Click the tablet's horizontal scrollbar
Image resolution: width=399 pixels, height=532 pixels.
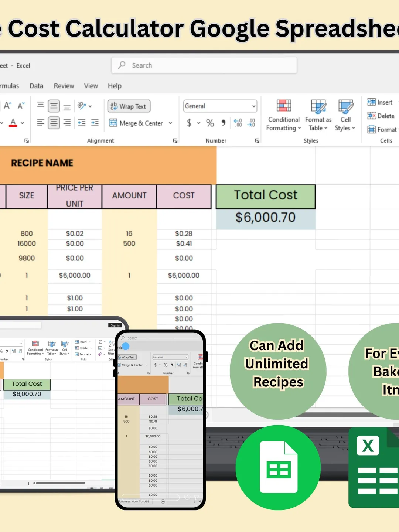click(60, 483)
